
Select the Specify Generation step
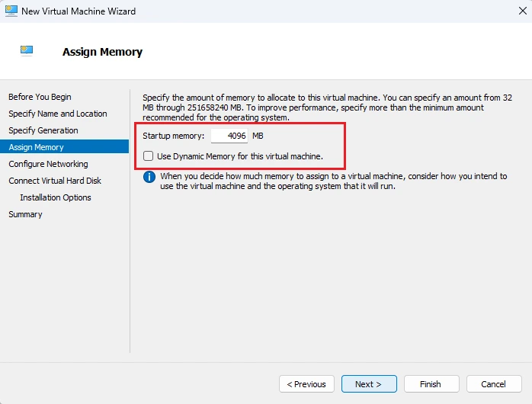(43, 130)
